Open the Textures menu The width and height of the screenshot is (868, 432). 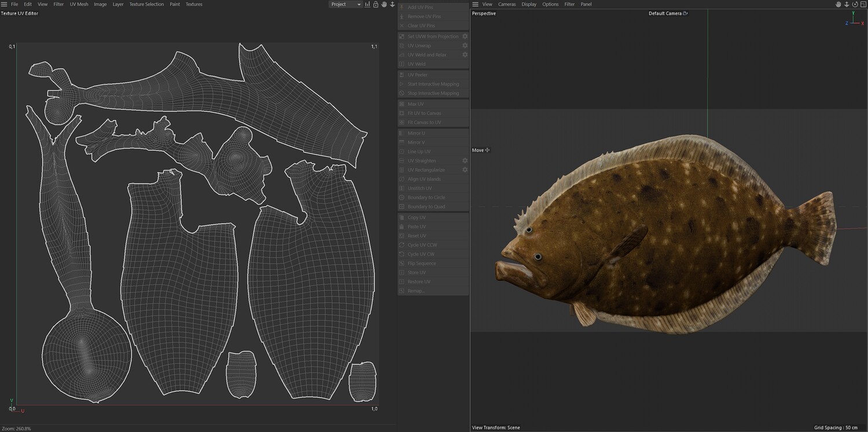194,4
